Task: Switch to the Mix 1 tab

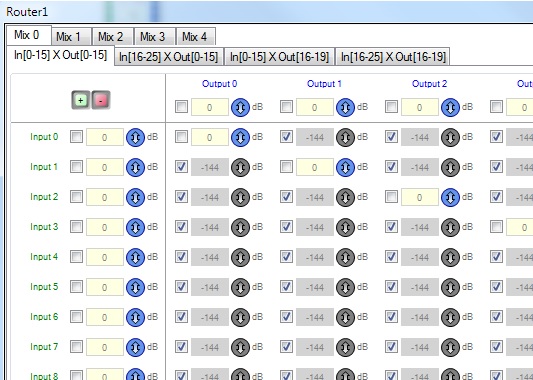Action: click(71, 36)
